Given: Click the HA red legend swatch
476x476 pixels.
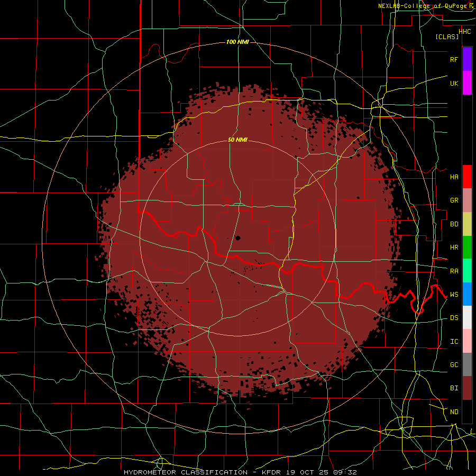Looking at the screenshot, I should point(467,177).
